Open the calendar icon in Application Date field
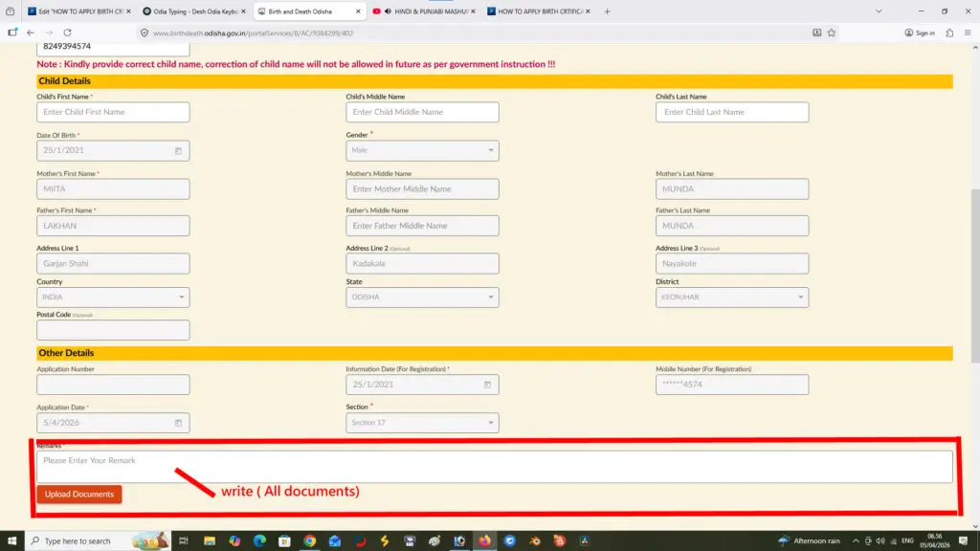 click(x=178, y=423)
